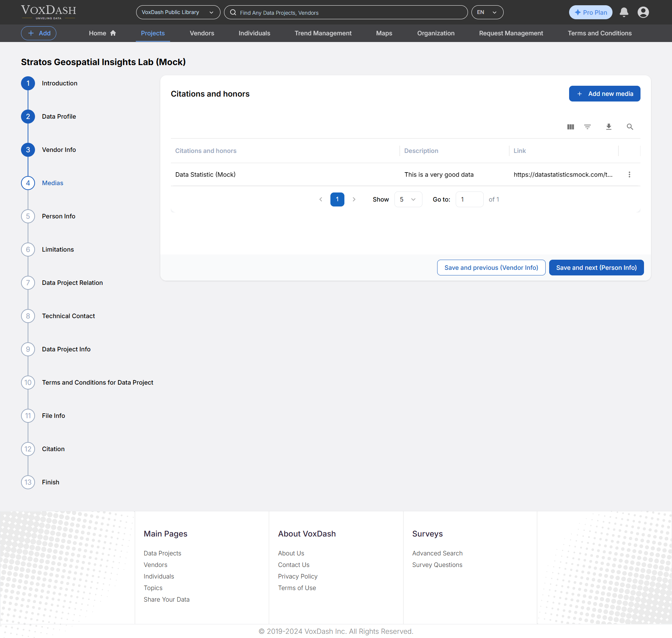672x638 pixels.
Task: Open the EN language selector
Action: tap(487, 12)
